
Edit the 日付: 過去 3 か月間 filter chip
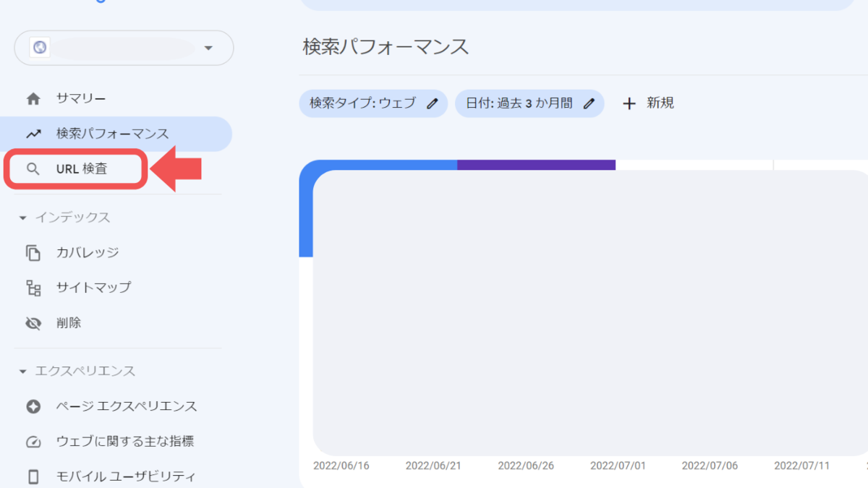(529, 103)
